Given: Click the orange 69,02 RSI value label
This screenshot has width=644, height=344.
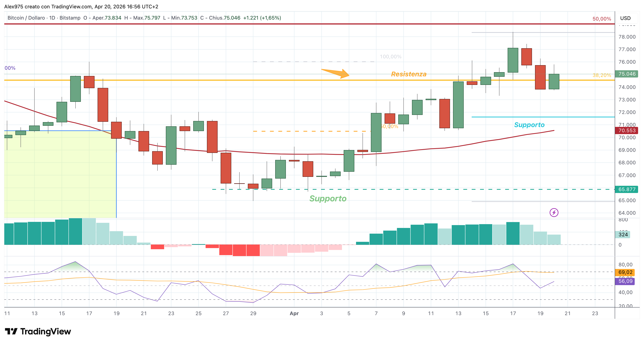Looking at the screenshot, I should [x=625, y=272].
